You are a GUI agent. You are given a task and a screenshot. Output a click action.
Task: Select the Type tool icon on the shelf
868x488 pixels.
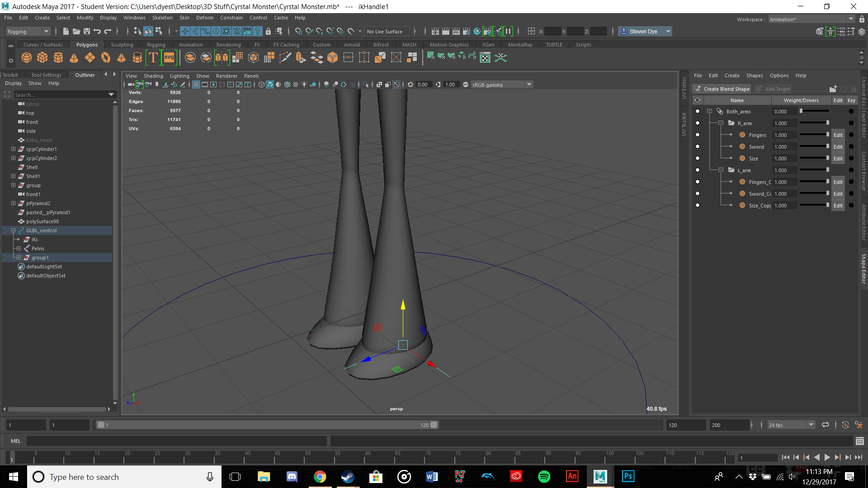[x=153, y=57]
